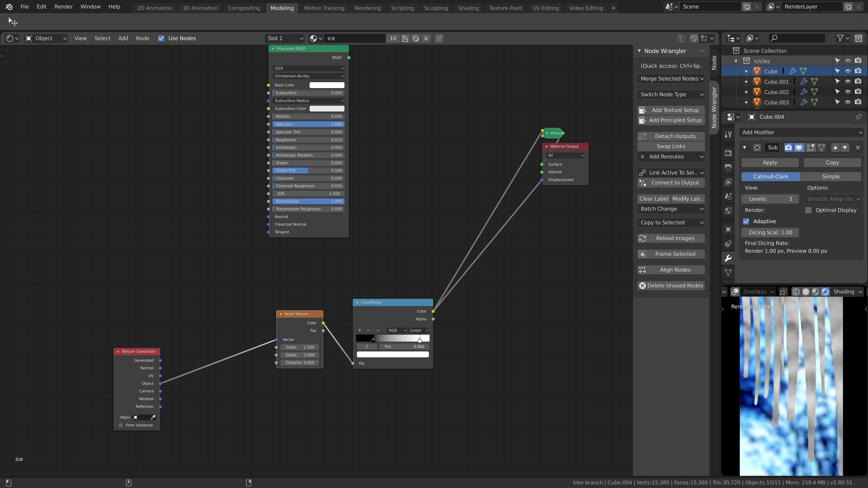
Task: Open the Render menu
Action: (x=63, y=7)
